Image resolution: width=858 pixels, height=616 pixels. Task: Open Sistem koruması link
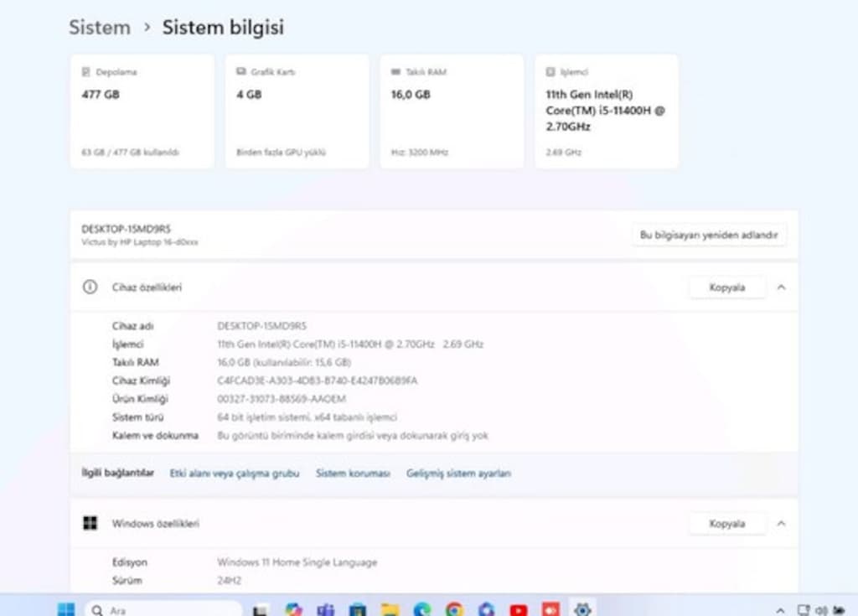(x=353, y=473)
